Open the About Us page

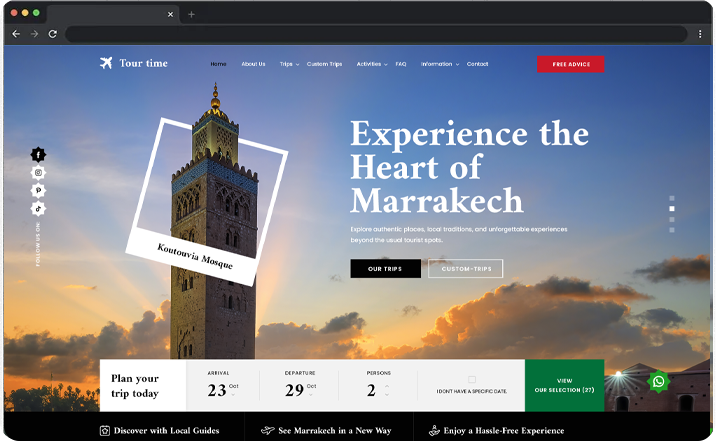(x=253, y=64)
